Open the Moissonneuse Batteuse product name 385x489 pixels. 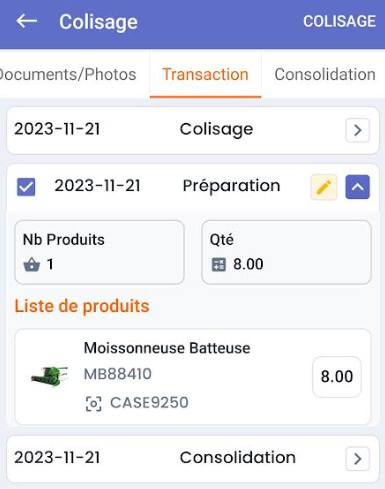167,348
